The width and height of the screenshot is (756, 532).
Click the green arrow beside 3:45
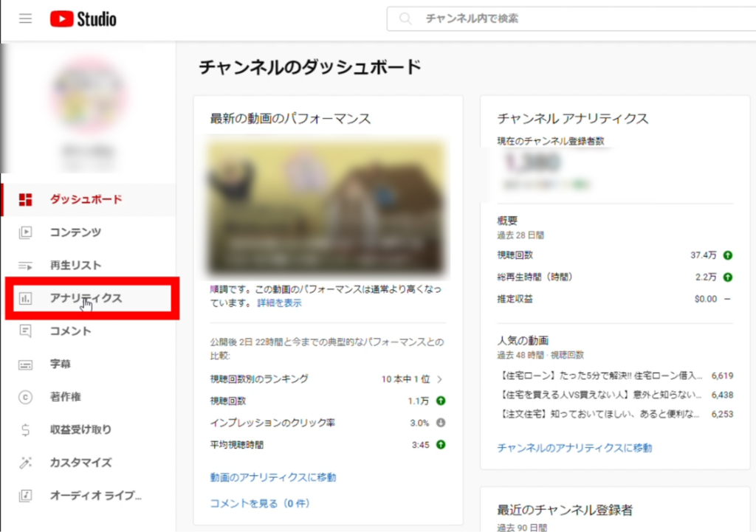point(441,444)
